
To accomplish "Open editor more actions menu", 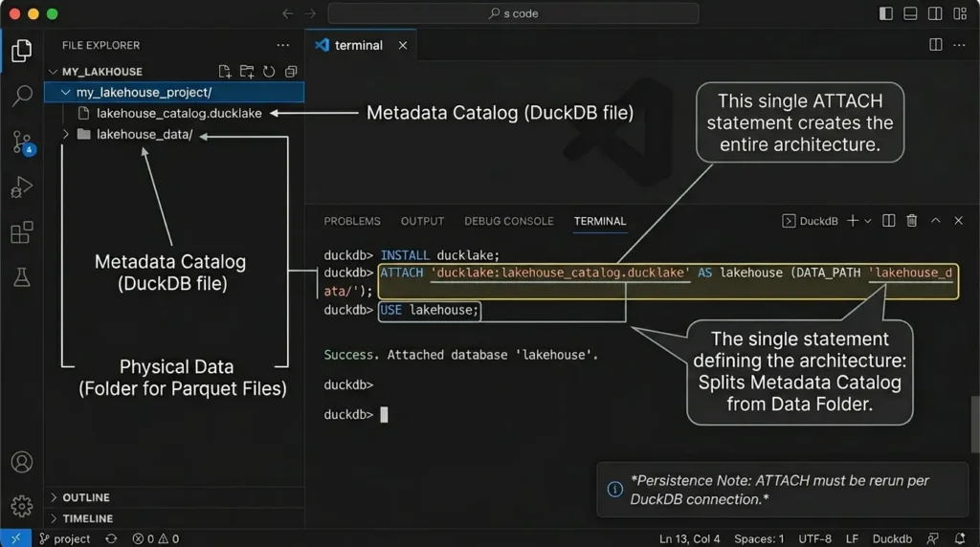I will click(959, 44).
